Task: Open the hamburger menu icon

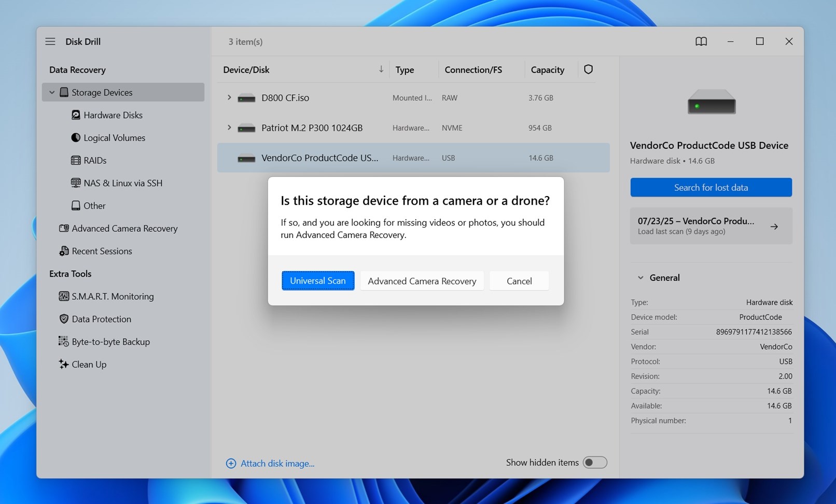Action: coord(50,41)
